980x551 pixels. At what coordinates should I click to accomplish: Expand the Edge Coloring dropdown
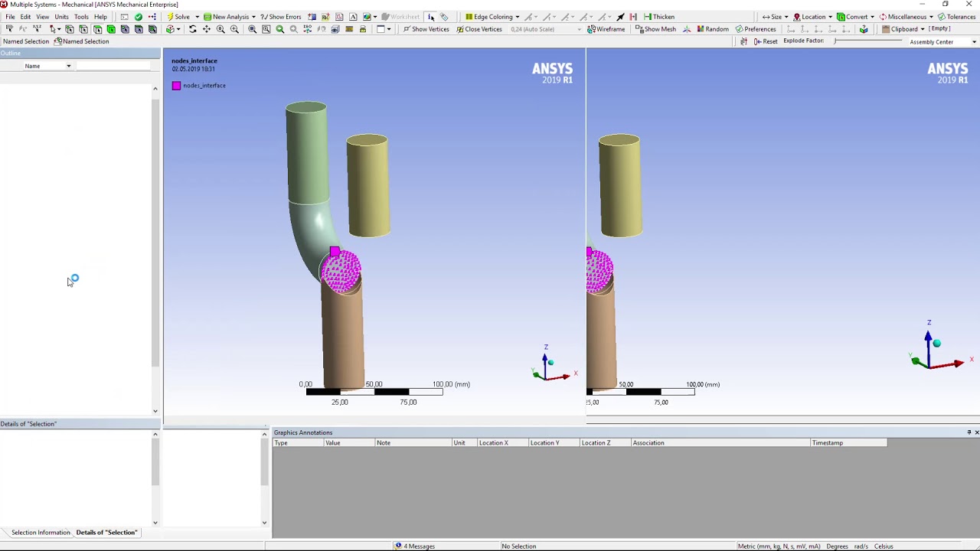coord(518,17)
